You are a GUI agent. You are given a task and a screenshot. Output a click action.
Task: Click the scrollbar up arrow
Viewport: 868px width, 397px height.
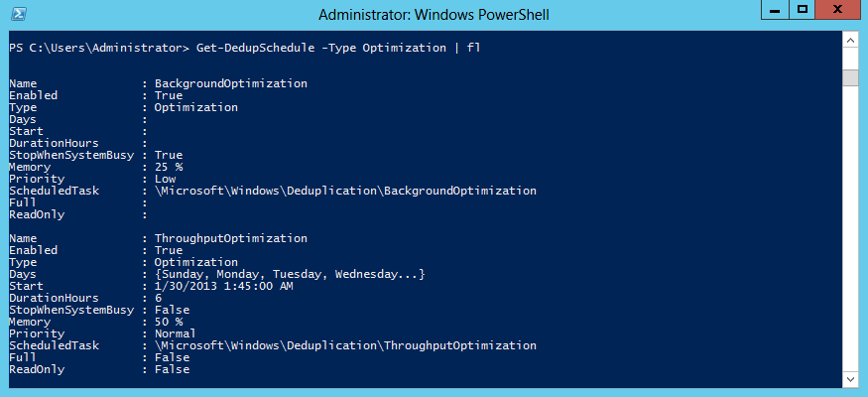click(x=850, y=41)
